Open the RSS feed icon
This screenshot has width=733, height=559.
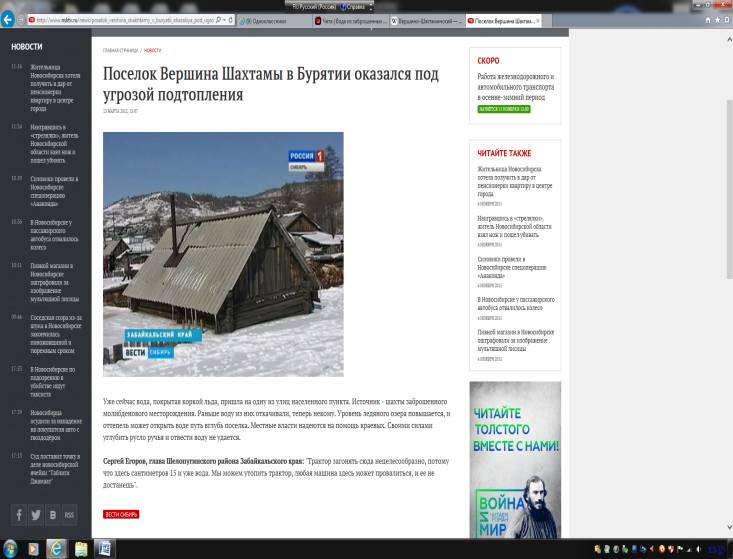point(69,516)
